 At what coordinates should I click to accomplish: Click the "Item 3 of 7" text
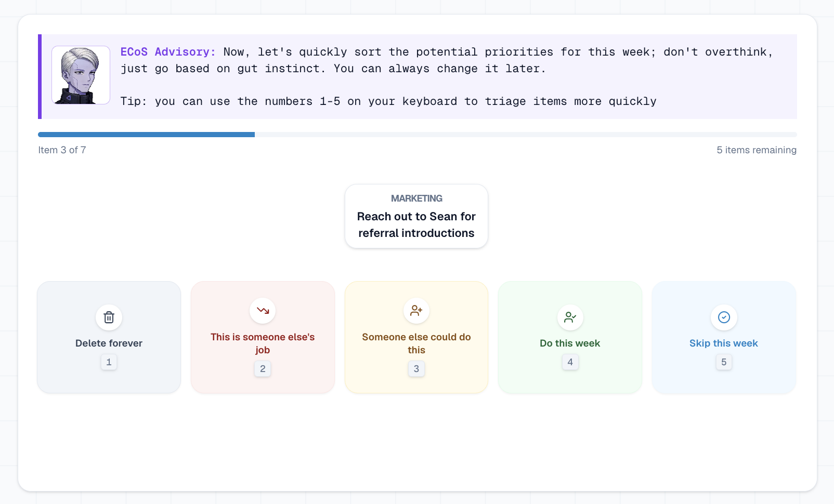[62, 150]
